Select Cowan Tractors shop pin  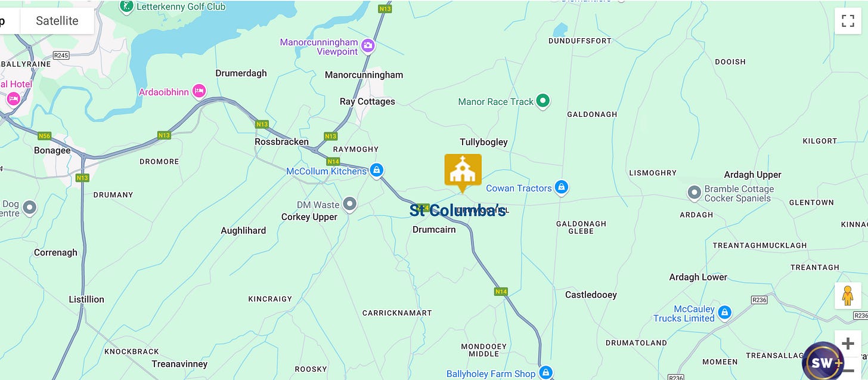coord(560,188)
